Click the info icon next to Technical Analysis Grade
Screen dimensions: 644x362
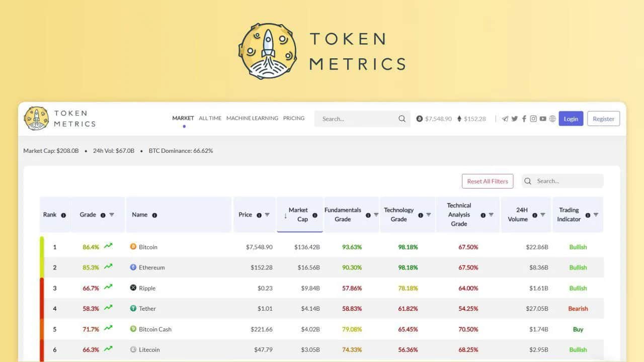tap(483, 215)
